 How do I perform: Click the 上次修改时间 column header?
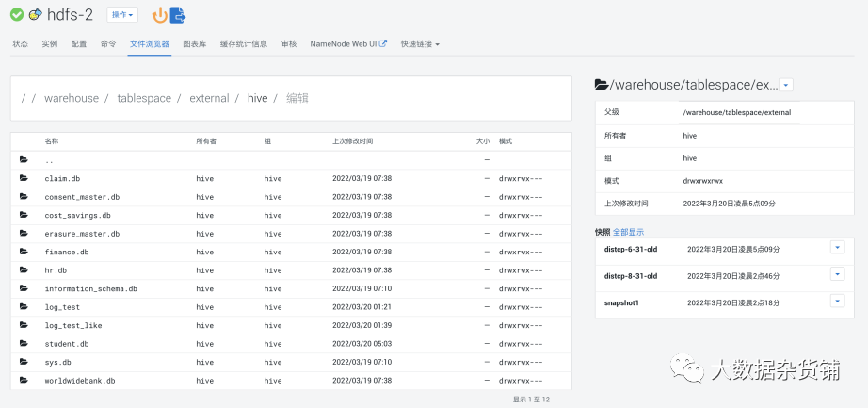pyautogui.click(x=353, y=141)
